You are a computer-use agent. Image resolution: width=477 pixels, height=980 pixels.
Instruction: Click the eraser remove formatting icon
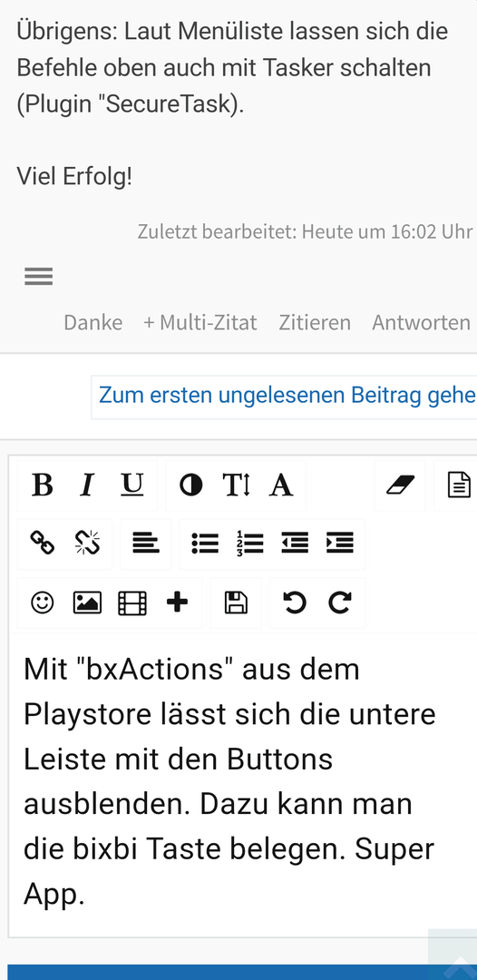[400, 485]
